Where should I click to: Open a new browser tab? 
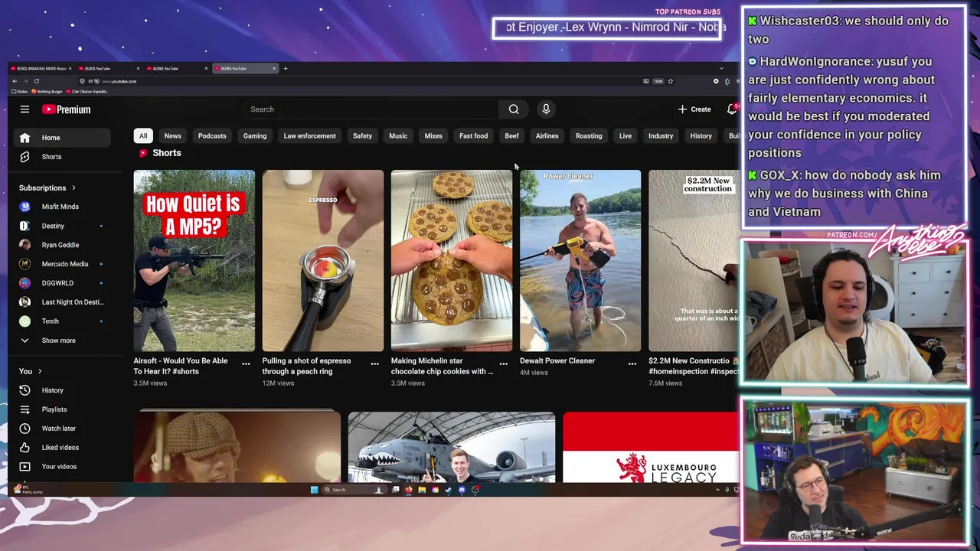tap(286, 68)
